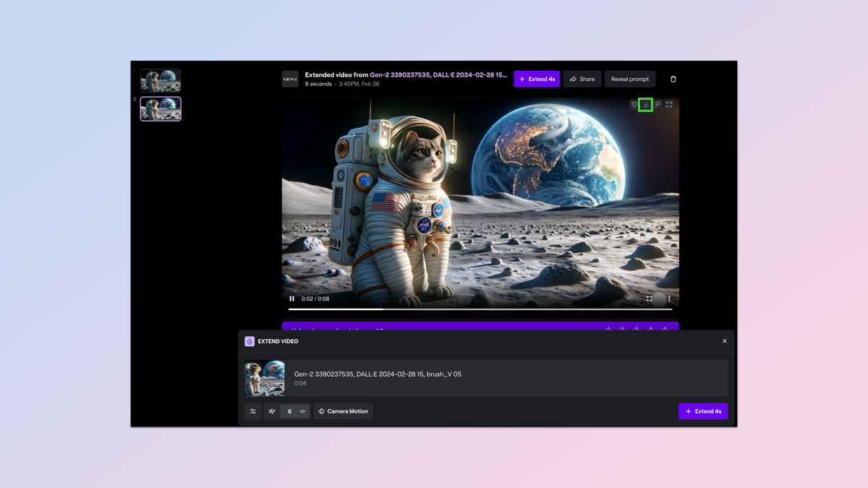Favorite the video with the heart icon

coord(634,105)
